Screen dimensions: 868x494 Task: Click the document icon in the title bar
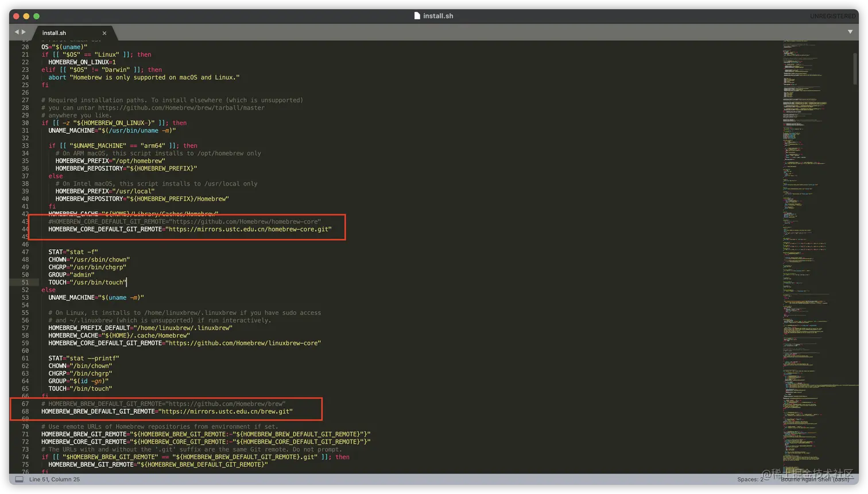[417, 16]
